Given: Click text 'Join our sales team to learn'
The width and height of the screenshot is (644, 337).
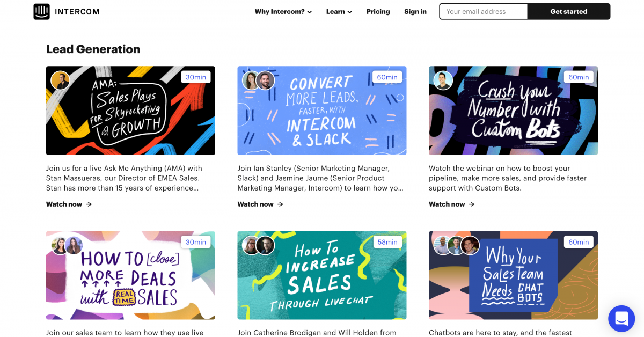Looking at the screenshot, I should tap(125, 333).
